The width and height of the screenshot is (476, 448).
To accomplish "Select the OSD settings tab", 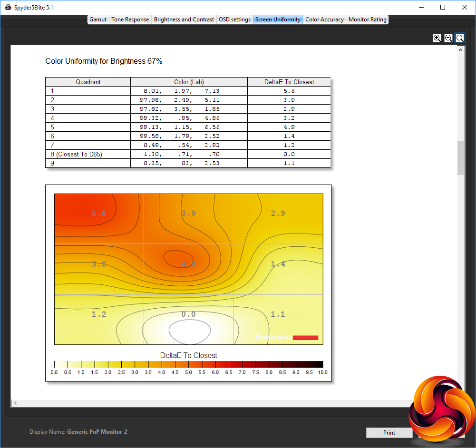I will [x=234, y=19].
